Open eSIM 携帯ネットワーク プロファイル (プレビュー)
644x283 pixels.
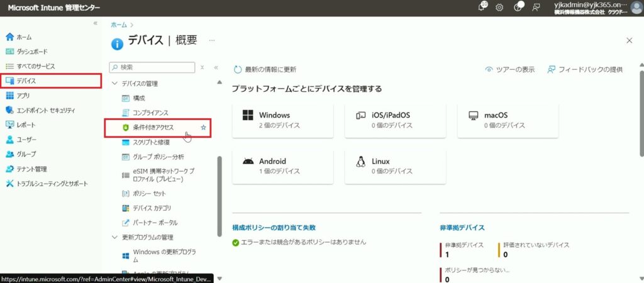pyautogui.click(x=164, y=175)
